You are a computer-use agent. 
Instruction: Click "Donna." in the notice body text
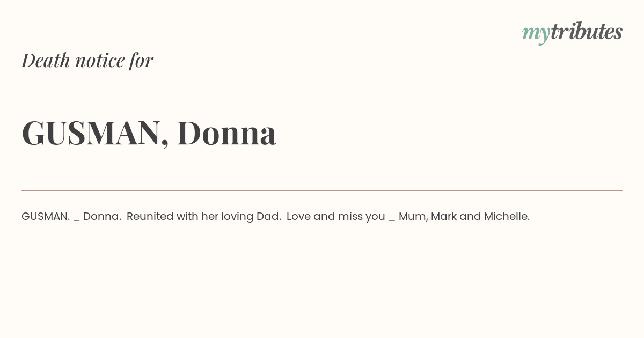[102, 216]
